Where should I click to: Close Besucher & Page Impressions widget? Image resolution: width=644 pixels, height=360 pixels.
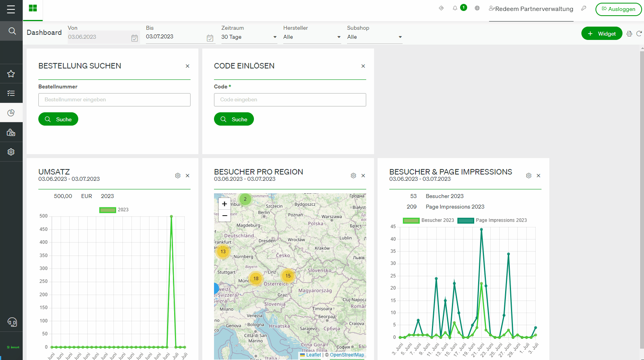[x=538, y=176]
